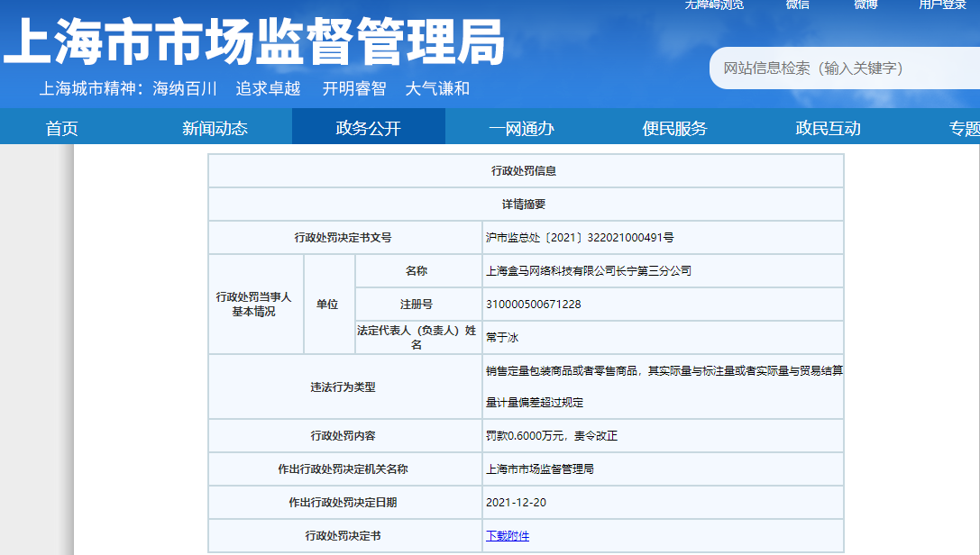This screenshot has height=555, width=980.
Task: Go to 新闻动态 section
Action: (x=215, y=128)
